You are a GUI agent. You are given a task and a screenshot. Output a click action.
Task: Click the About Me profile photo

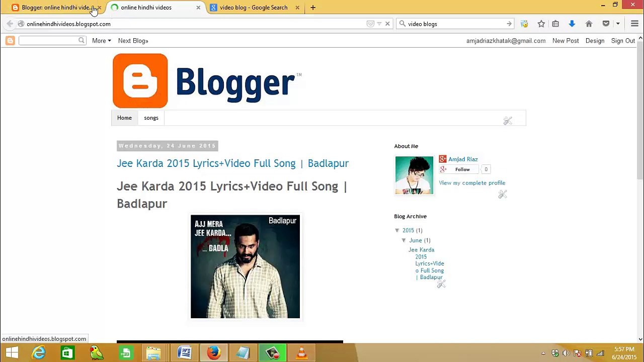click(414, 175)
